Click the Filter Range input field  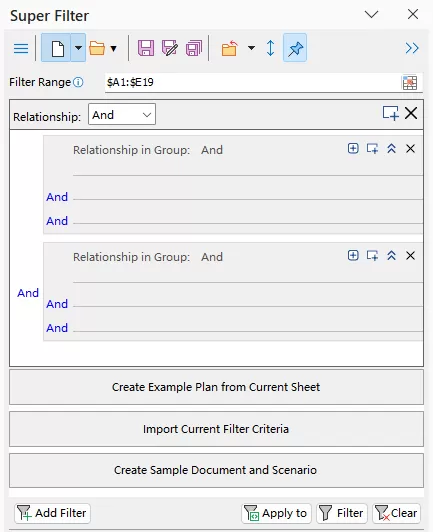click(x=253, y=82)
